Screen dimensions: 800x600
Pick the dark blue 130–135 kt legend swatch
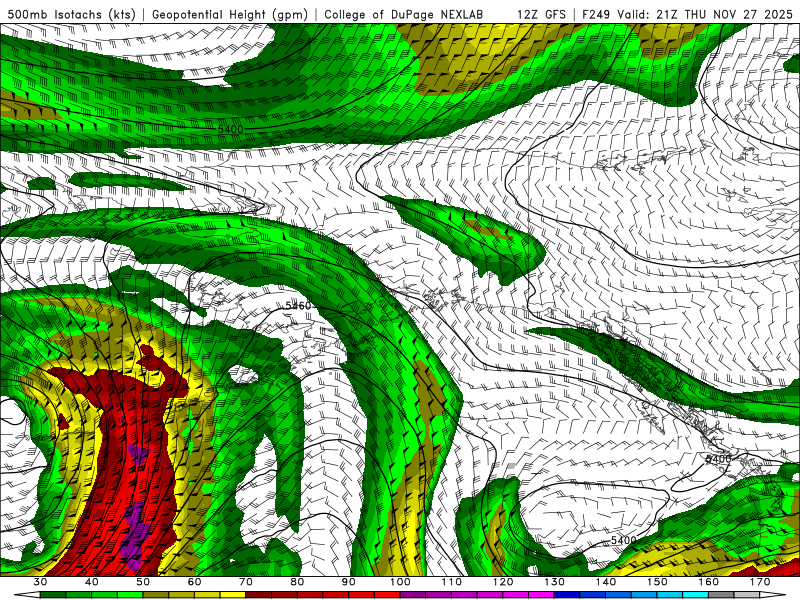(x=567, y=595)
